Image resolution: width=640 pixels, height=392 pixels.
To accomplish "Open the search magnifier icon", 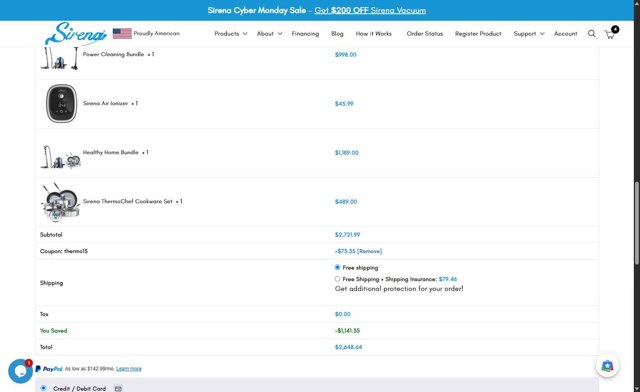I will click(x=591, y=33).
